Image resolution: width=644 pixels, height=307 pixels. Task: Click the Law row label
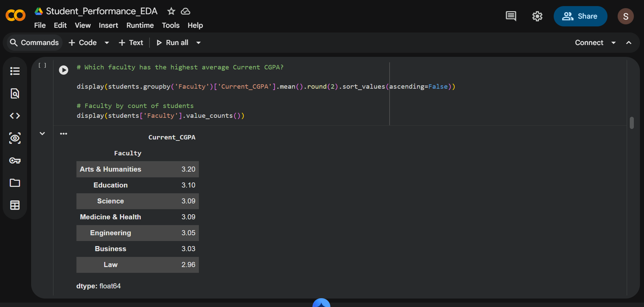(111, 265)
